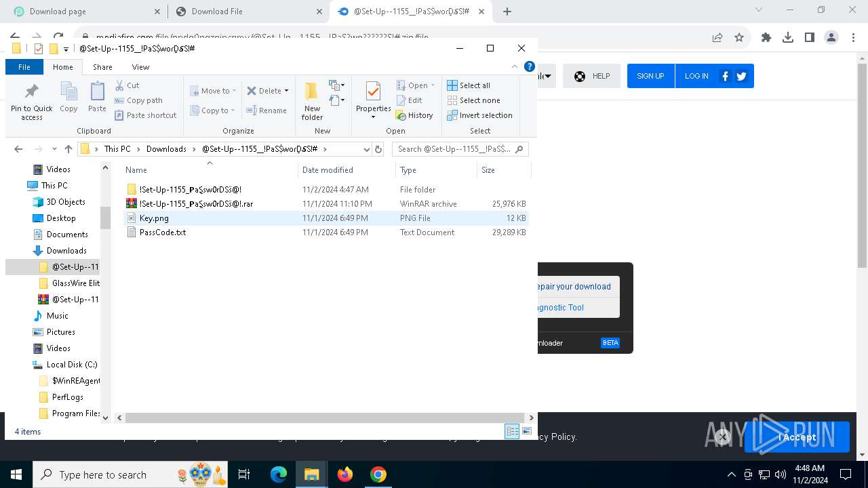The width and height of the screenshot is (868, 488).
Task: Open Quick Access Toolbar customize arrow
Action: tap(66, 49)
